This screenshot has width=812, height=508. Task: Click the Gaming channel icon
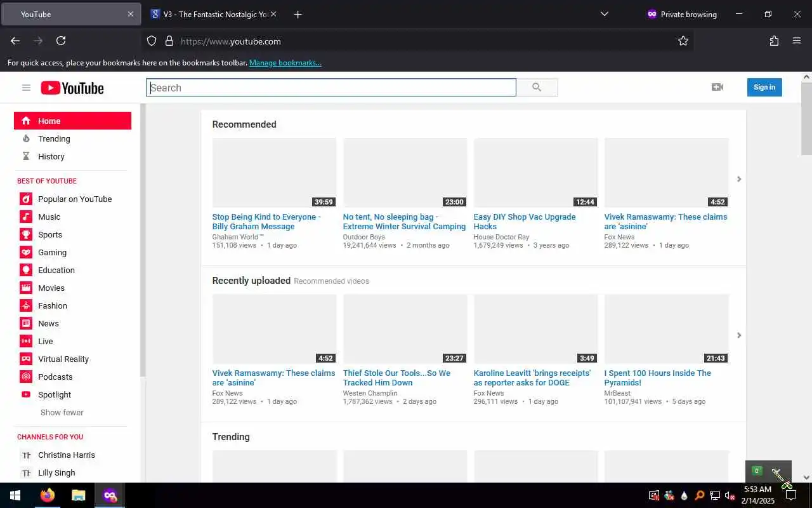click(x=26, y=252)
